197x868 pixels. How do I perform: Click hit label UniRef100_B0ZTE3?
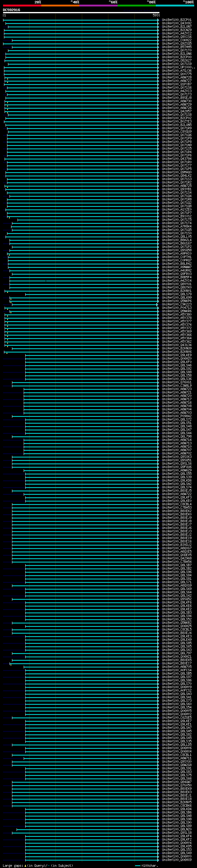tap(176, 121)
